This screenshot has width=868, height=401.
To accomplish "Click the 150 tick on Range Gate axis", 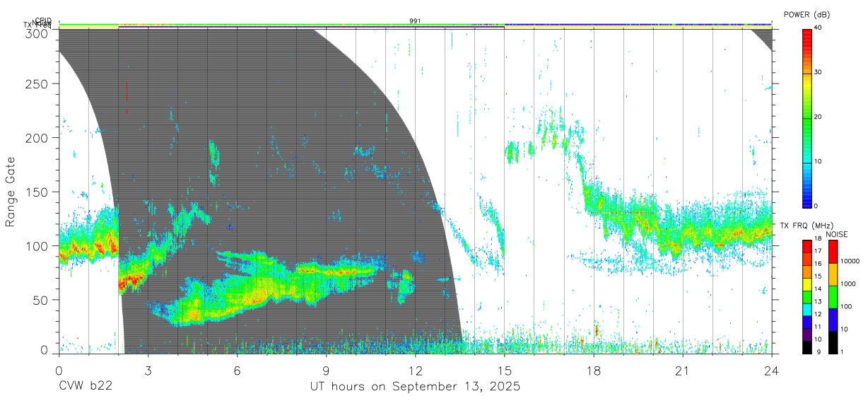I will pyautogui.click(x=38, y=192).
